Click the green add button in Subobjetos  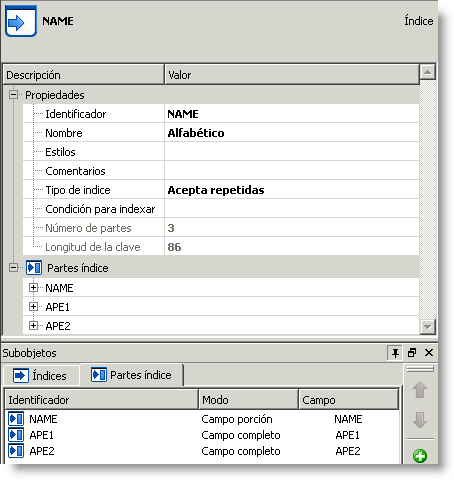420,456
